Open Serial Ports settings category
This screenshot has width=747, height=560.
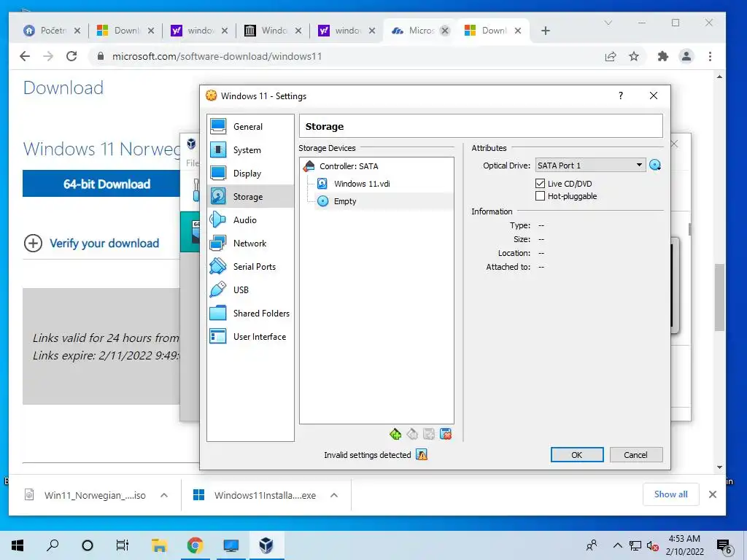(x=250, y=267)
